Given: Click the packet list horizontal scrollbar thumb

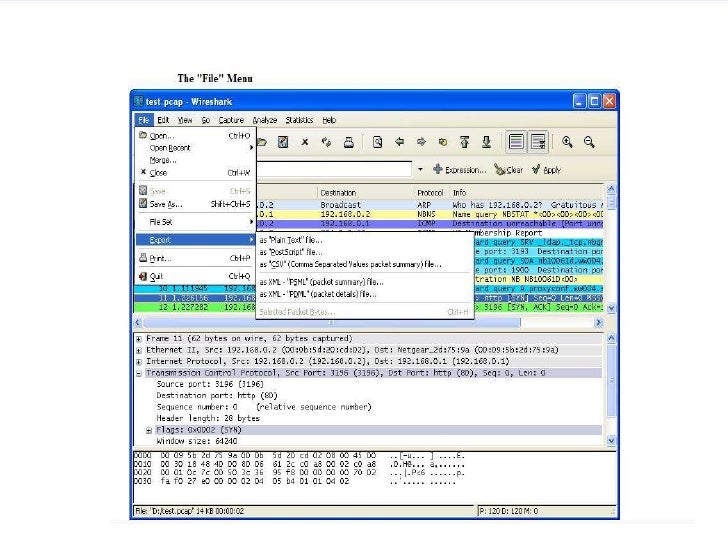Looking at the screenshot, I should pyautogui.click(x=332, y=322).
